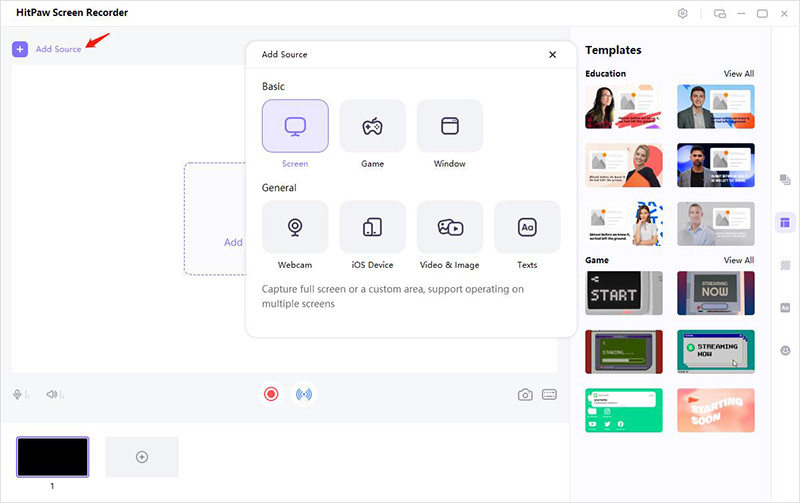Insert a Texts source

click(x=527, y=227)
